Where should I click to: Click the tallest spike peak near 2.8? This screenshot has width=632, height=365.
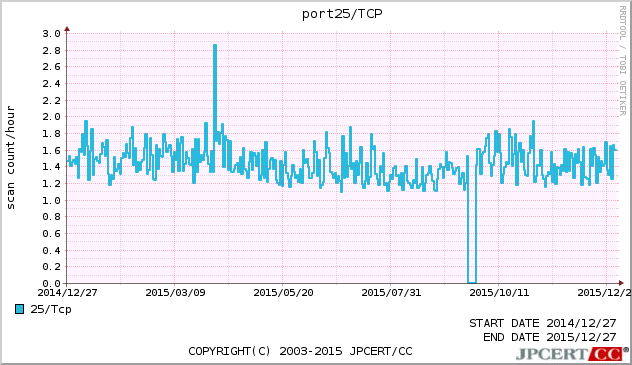click(215, 46)
